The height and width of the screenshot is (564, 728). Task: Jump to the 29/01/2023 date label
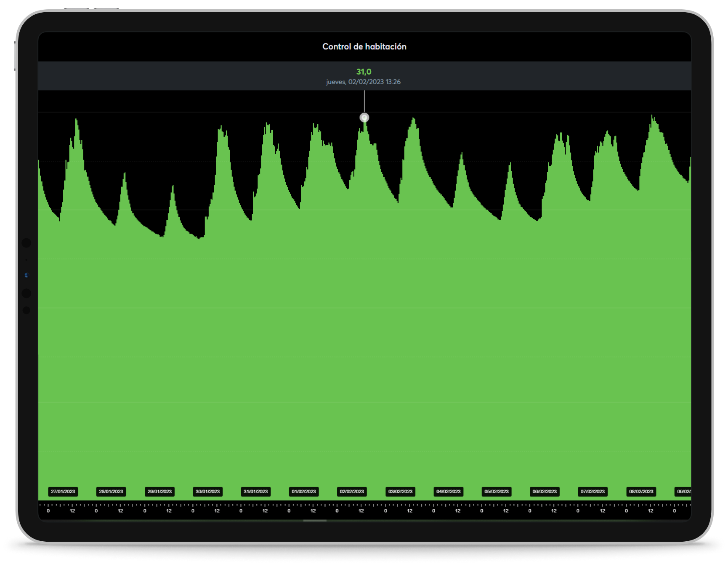[x=159, y=492]
